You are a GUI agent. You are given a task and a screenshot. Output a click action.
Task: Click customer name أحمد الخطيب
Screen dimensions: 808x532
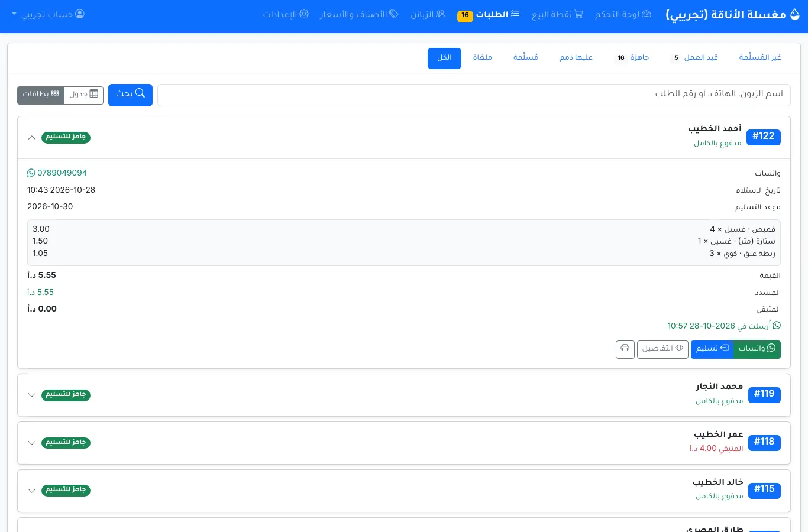coord(715,129)
